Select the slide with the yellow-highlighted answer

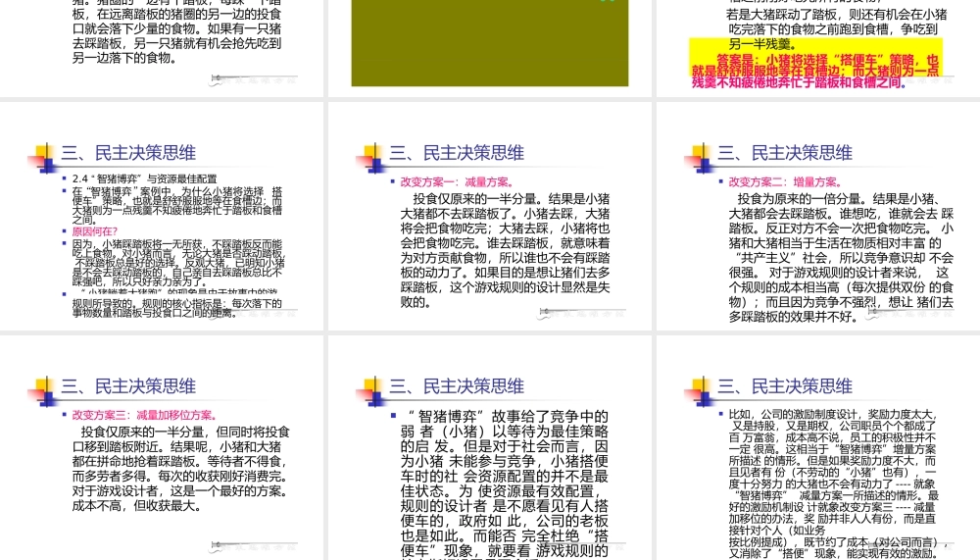click(x=818, y=48)
